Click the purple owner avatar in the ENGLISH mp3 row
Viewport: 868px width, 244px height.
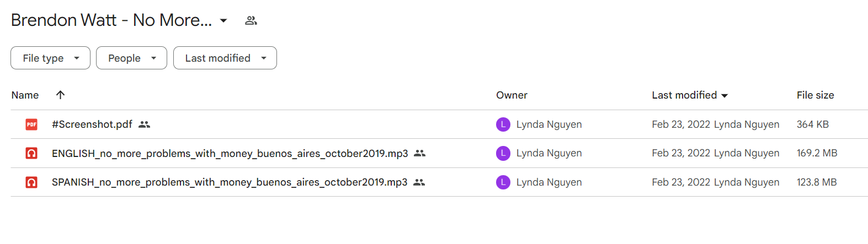tap(503, 153)
